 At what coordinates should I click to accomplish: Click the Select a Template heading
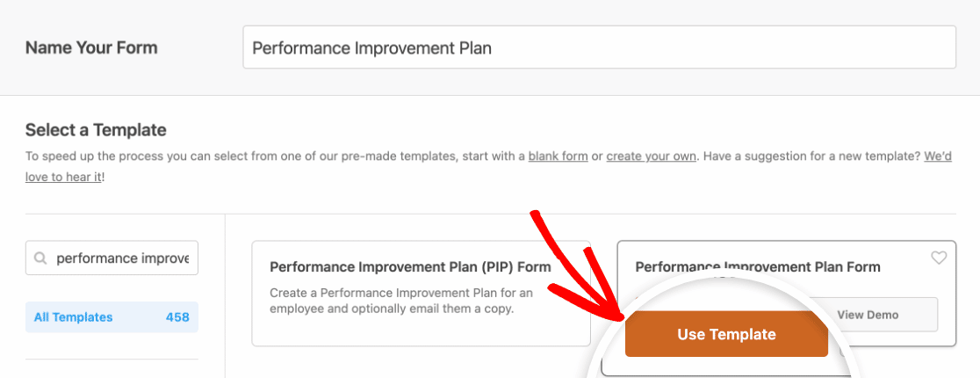coord(96,130)
